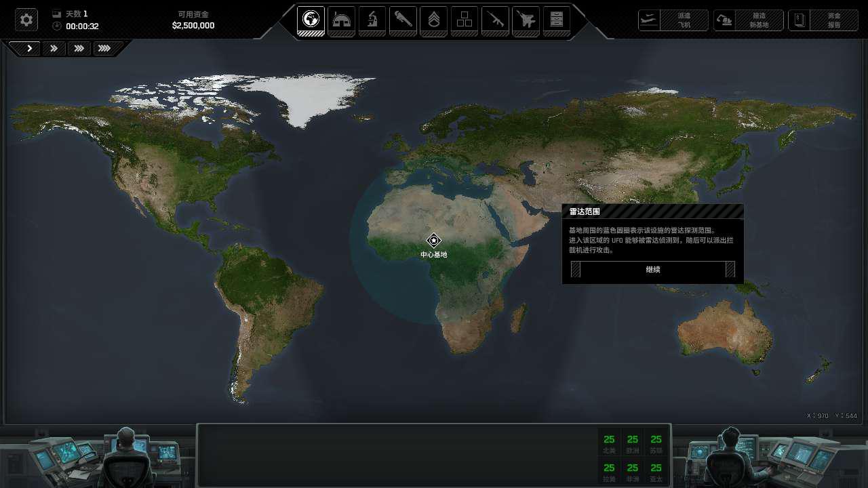Open the soldier equipment rifle screen
Viewport: 868px width, 488px height.
(495, 20)
